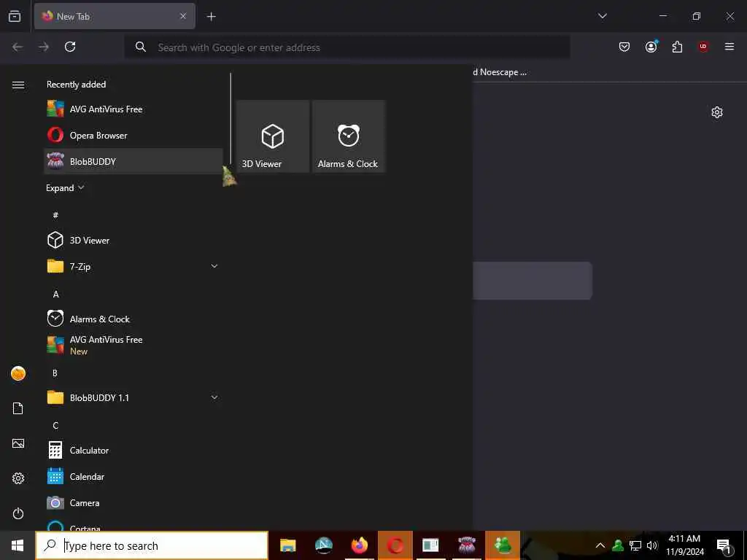Expand the BlobBUDDY 1.1 folder chevron
The width and height of the screenshot is (747, 560).
(x=214, y=397)
